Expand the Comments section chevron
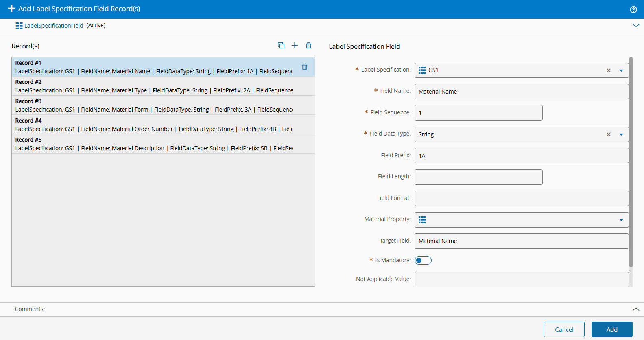Image resolution: width=644 pixels, height=340 pixels. tap(635, 309)
